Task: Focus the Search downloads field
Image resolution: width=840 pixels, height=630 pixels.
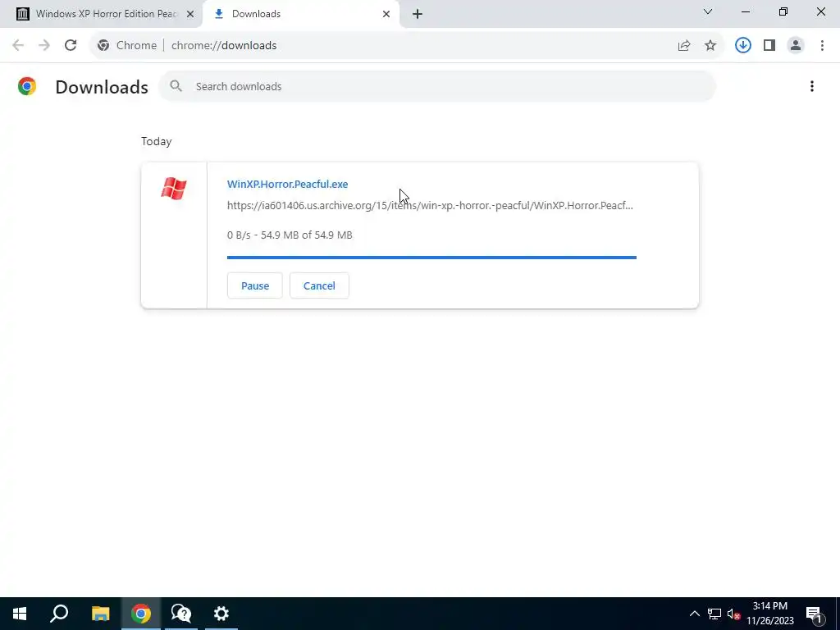Action: (437, 86)
